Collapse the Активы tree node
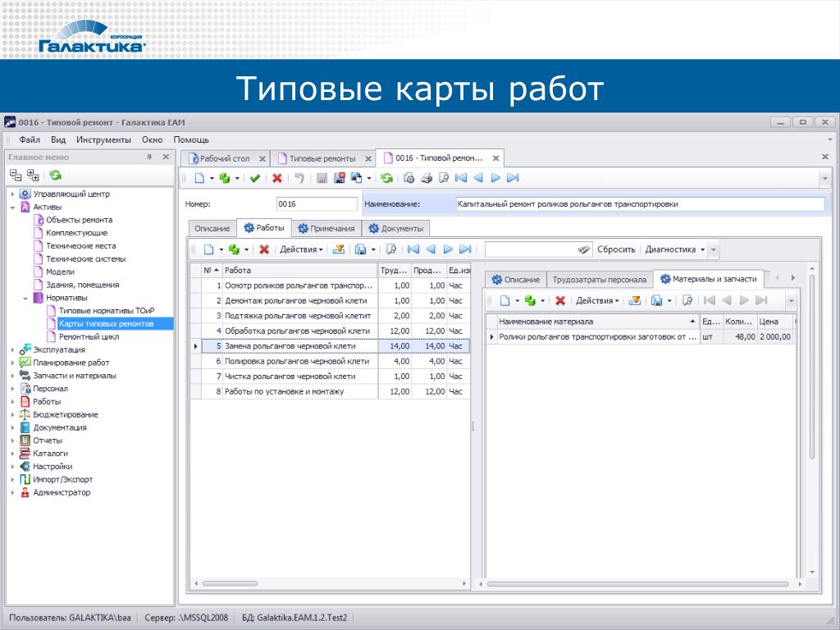840x630 pixels. [x=13, y=207]
